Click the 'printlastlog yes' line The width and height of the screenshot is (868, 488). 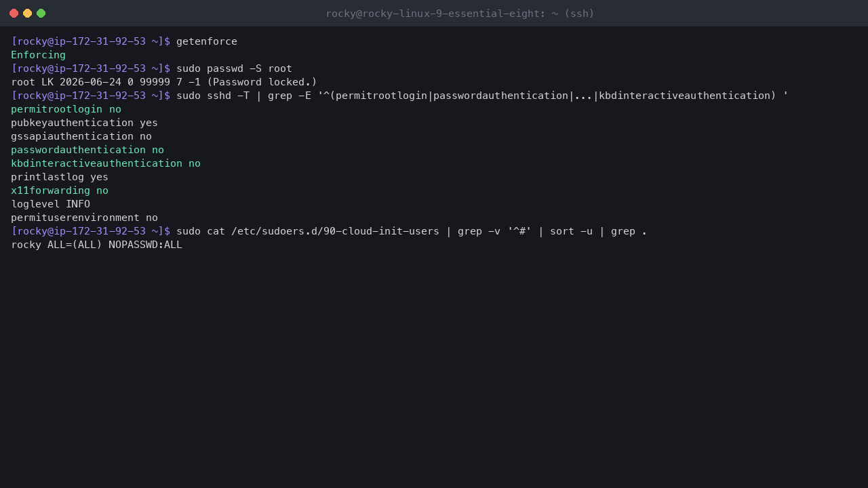[x=60, y=177]
